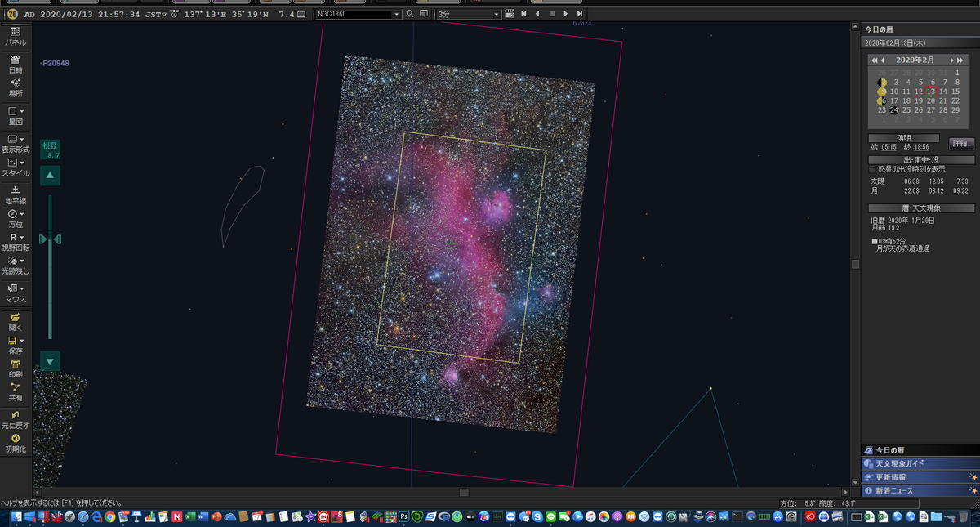The height and width of the screenshot is (527, 980).
Task: Expand the 保存 dropdown arrow
Action: pyautogui.click(x=22, y=341)
